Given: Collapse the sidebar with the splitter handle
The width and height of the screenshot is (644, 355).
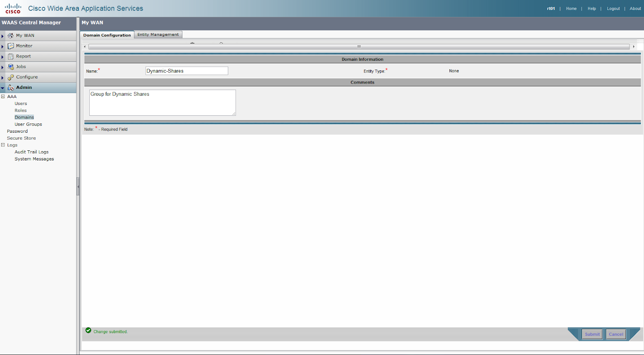Looking at the screenshot, I should (x=78, y=187).
